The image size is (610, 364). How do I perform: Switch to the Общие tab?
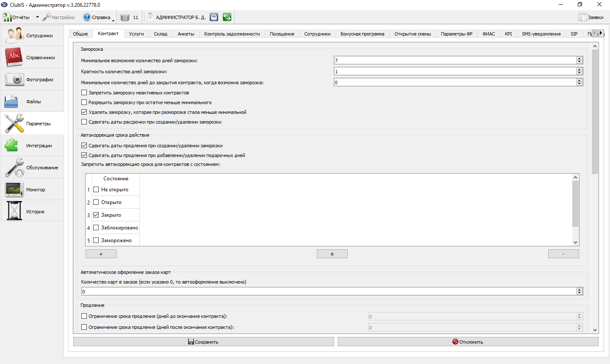pyautogui.click(x=80, y=34)
